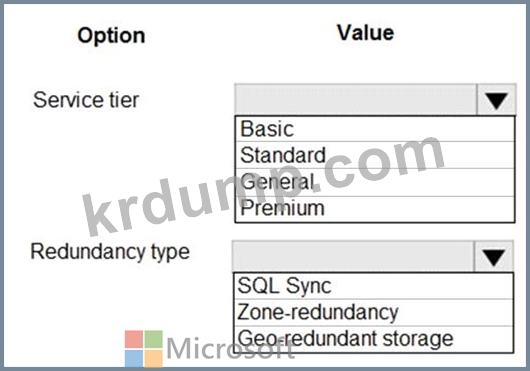The width and height of the screenshot is (530, 371).
Task: Pick Premium as the service tier
Action: pyautogui.click(x=375, y=209)
